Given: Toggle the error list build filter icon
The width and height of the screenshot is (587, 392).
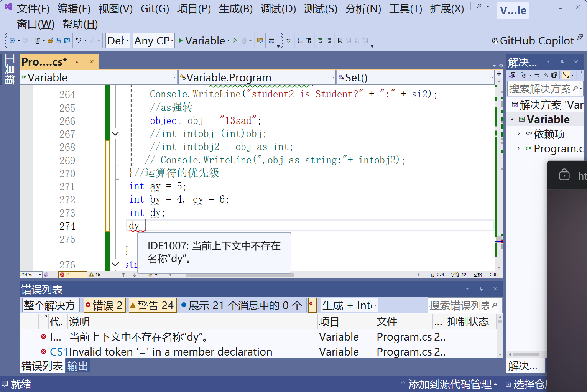Looking at the screenshot, I should (312, 305).
